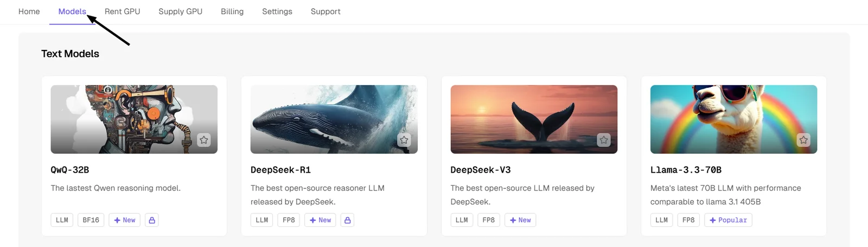Viewport: 868px width, 247px height.
Task: Click the New badge on the QwQ-32B card
Action: coord(125,220)
